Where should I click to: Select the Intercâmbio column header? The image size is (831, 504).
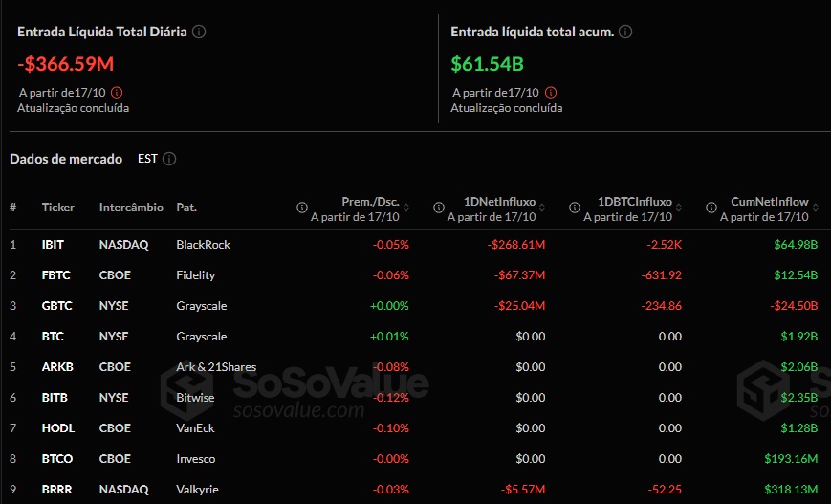coord(131,208)
